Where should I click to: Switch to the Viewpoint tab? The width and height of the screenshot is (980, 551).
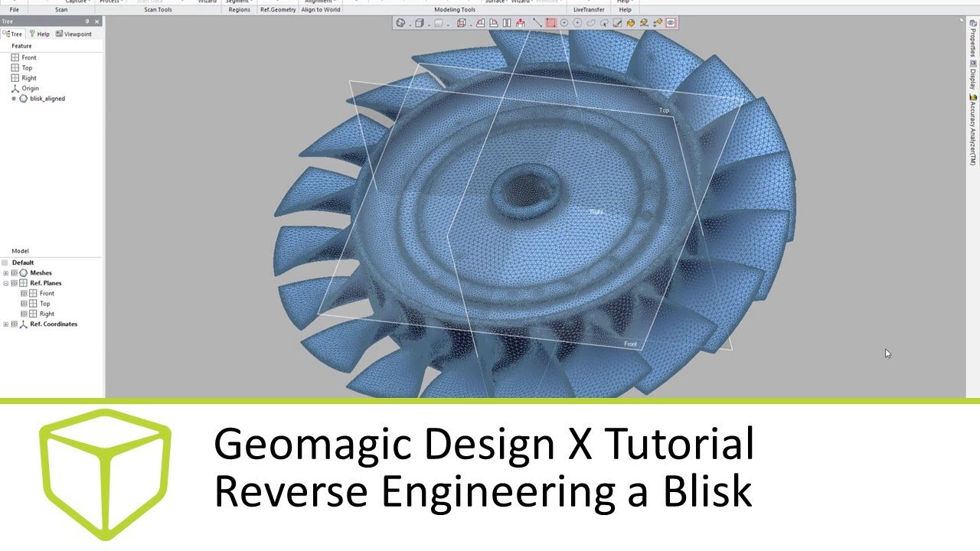(x=73, y=34)
